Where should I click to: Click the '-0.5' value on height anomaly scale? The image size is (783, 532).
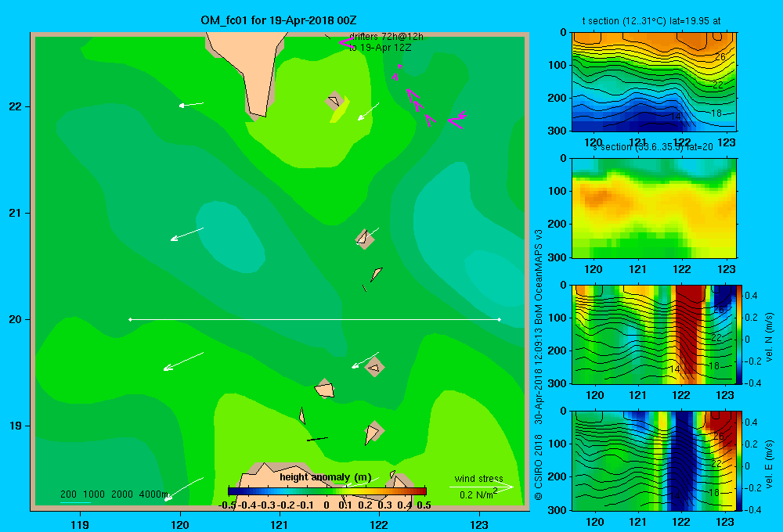227,505
